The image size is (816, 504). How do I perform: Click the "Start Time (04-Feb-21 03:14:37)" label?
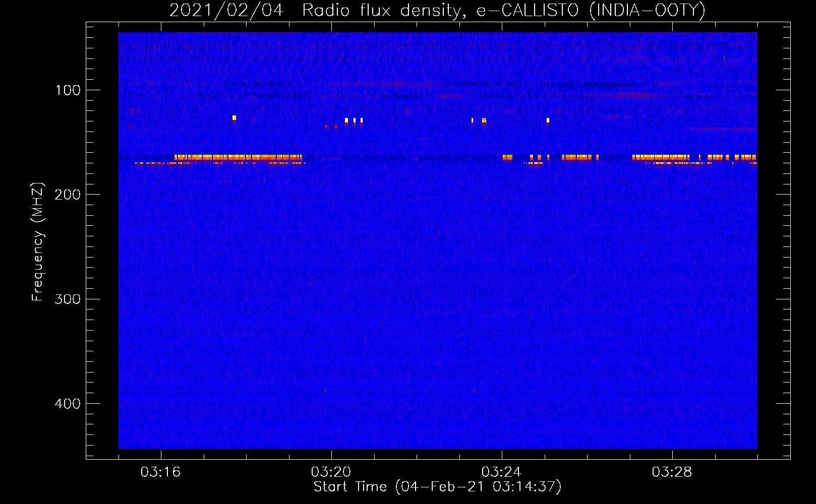(437, 487)
